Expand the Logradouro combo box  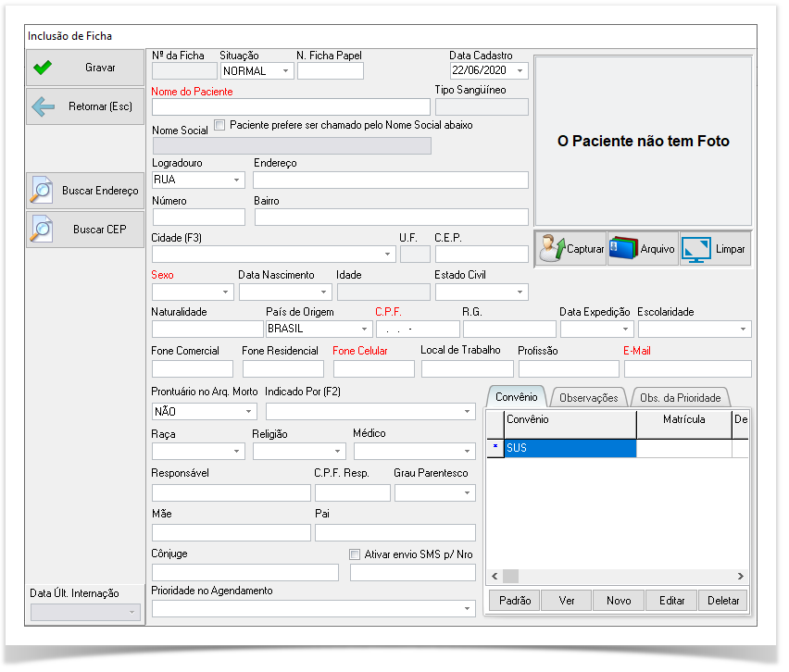(236, 180)
